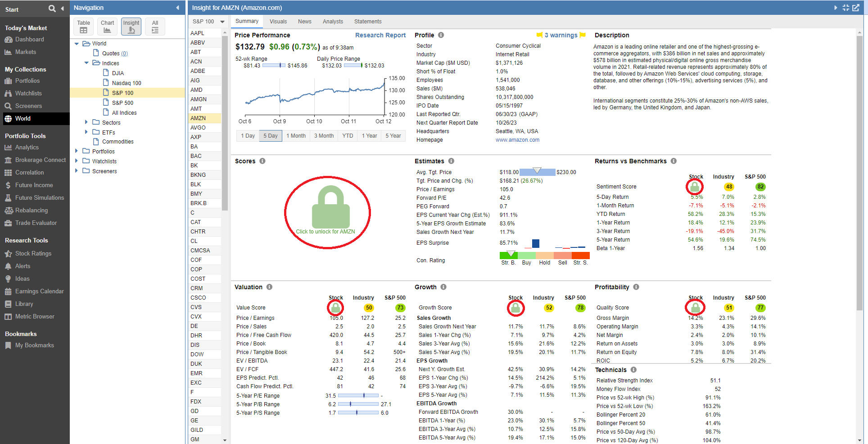Screen dimensions: 868x444
Task: Switch Navigation to Insight view
Action: tap(131, 27)
